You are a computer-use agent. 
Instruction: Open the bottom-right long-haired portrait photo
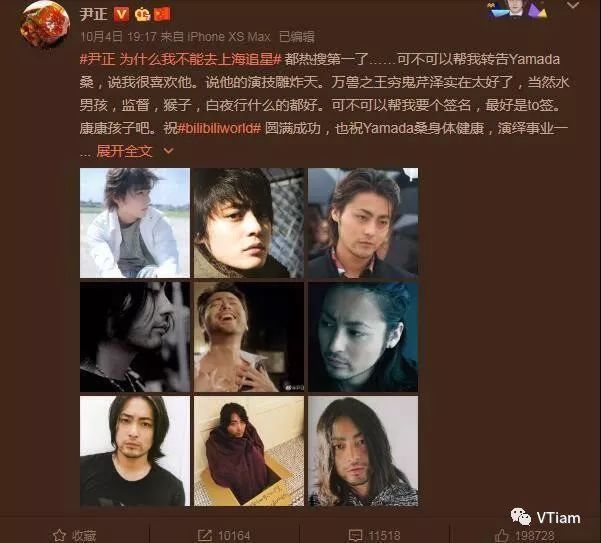tap(363, 451)
